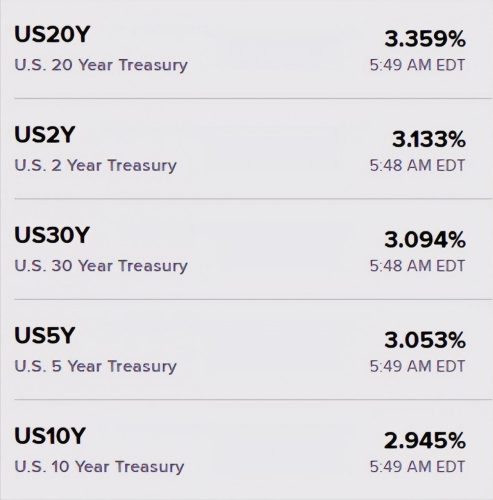Image resolution: width=493 pixels, height=500 pixels.
Task: Open the US10Y ticker symbol
Action: [50, 436]
